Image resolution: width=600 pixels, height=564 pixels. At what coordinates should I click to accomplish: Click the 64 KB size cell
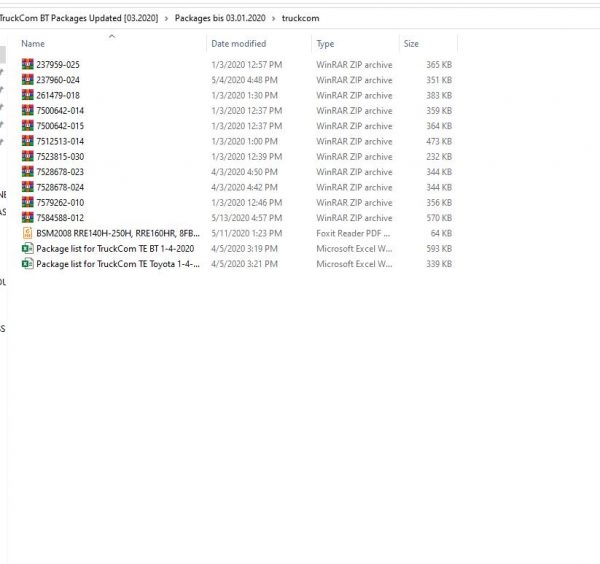(x=441, y=233)
